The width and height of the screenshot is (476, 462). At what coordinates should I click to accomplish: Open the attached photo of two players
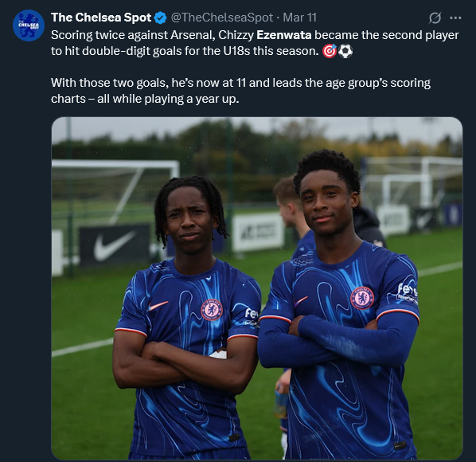coord(257,288)
